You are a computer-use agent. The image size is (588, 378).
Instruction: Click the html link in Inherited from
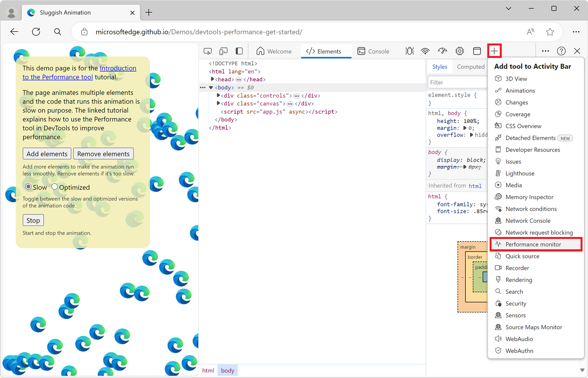475,186
